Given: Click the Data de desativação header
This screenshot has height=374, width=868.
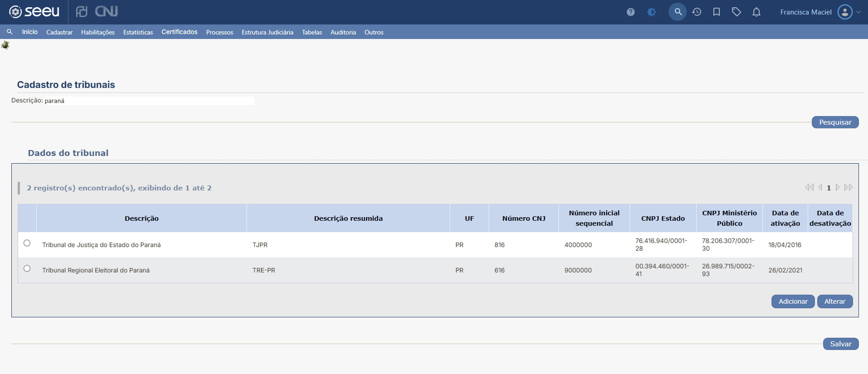Looking at the screenshot, I should point(830,218).
